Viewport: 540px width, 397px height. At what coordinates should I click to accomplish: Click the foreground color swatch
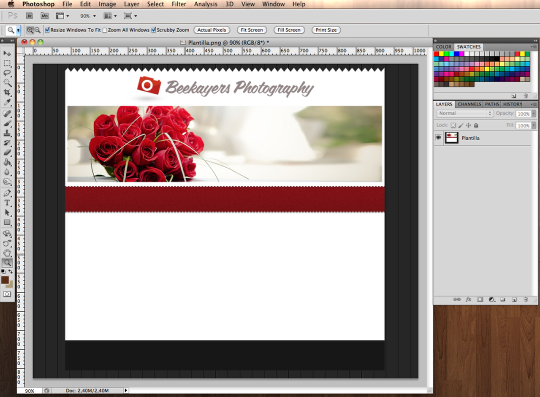pos(5,280)
